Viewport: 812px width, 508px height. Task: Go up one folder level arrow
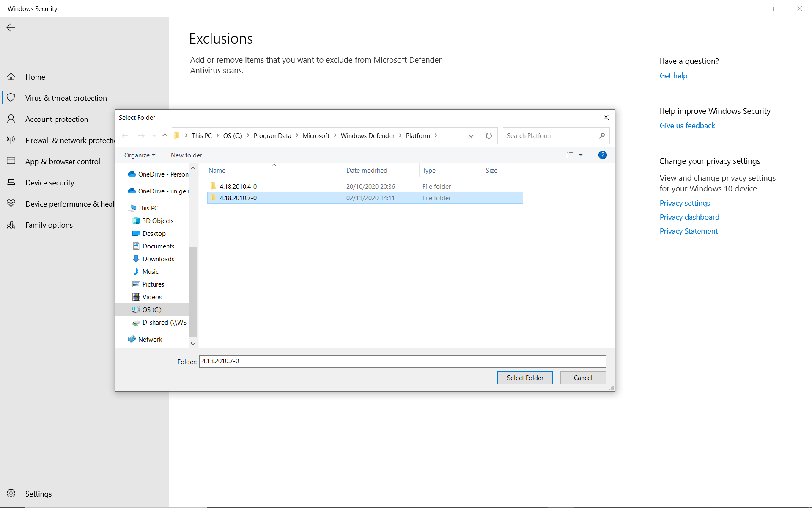point(165,136)
